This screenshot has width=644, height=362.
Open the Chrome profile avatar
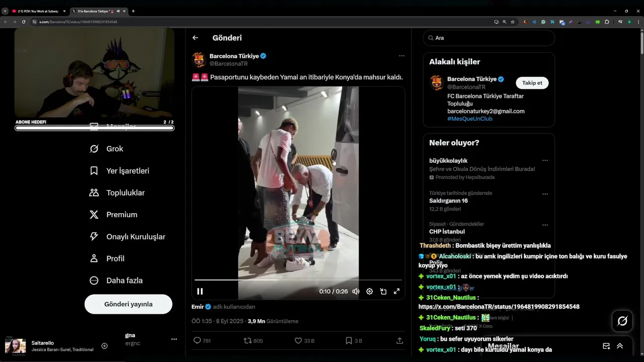(x=629, y=22)
